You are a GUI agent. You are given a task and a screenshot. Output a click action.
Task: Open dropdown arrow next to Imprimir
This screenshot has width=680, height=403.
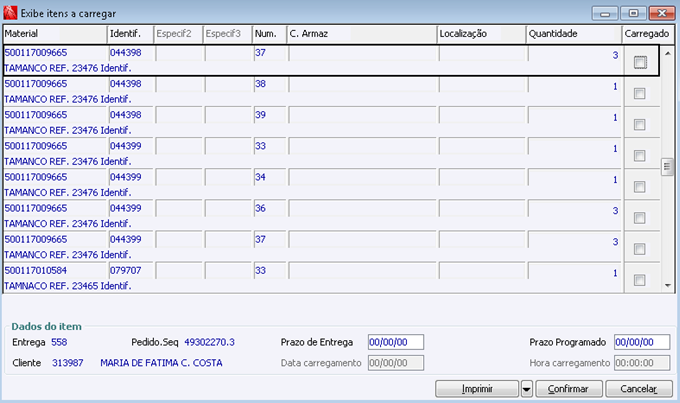pos(526,389)
